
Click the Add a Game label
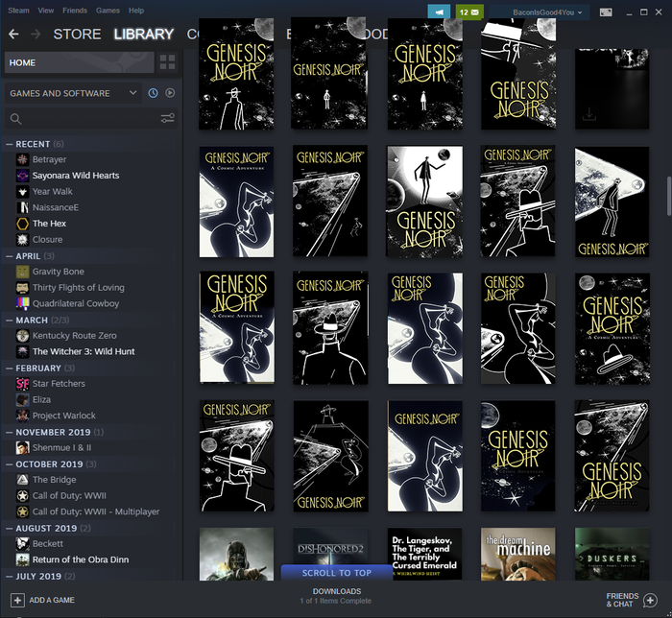coord(52,600)
